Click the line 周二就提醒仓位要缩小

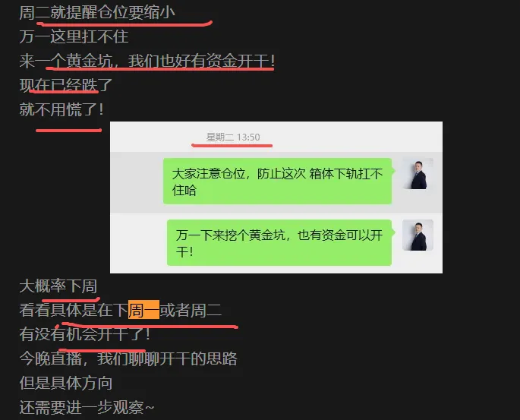[x=97, y=13]
